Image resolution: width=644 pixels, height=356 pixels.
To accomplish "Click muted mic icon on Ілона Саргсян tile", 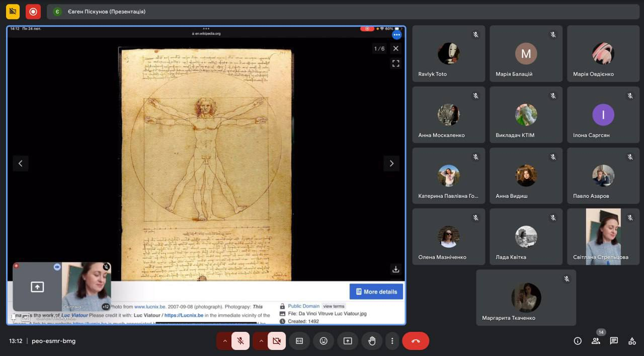I will click(x=630, y=96).
